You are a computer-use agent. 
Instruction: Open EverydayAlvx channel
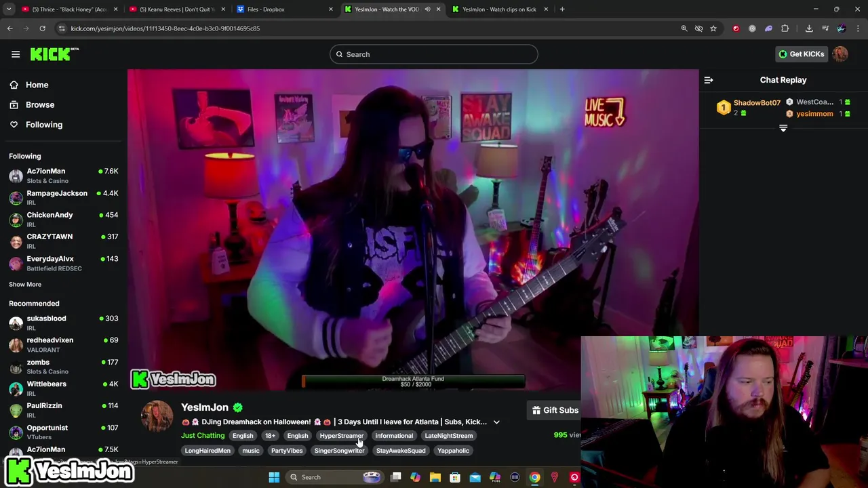[64, 263]
